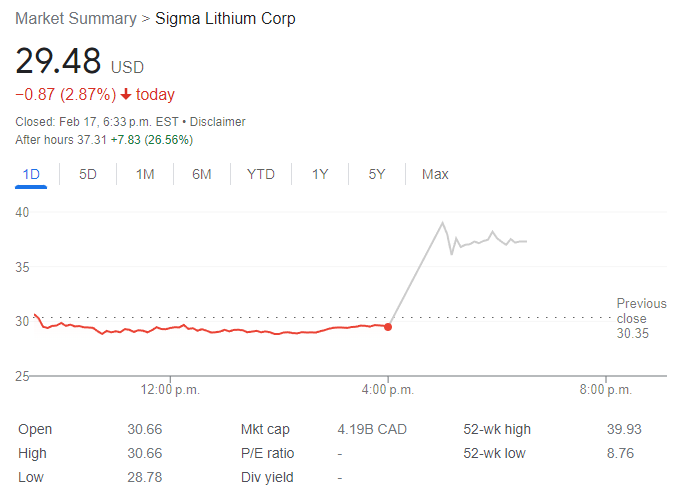Click the red down arrow icon
The height and width of the screenshot is (491, 695).
(126, 95)
